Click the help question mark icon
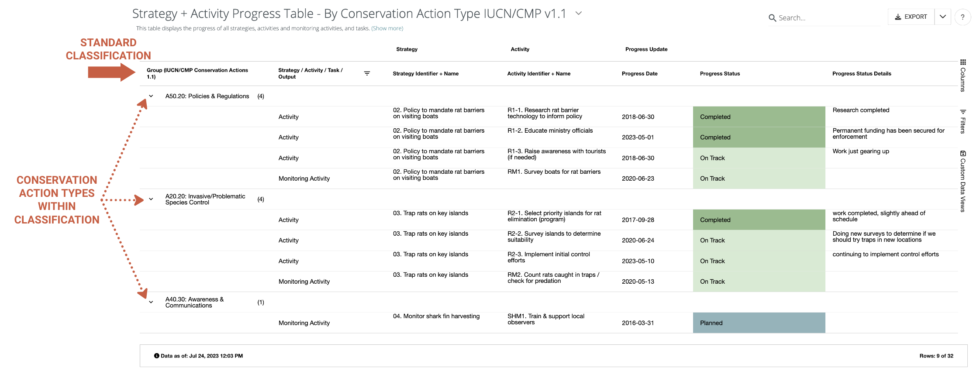The height and width of the screenshot is (378, 980). (963, 17)
